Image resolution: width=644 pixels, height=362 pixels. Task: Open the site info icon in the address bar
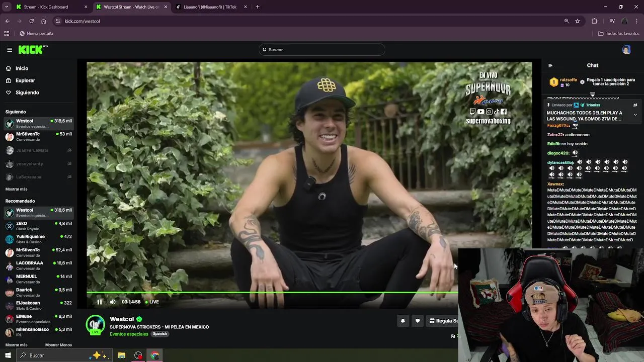pyautogui.click(x=58, y=21)
